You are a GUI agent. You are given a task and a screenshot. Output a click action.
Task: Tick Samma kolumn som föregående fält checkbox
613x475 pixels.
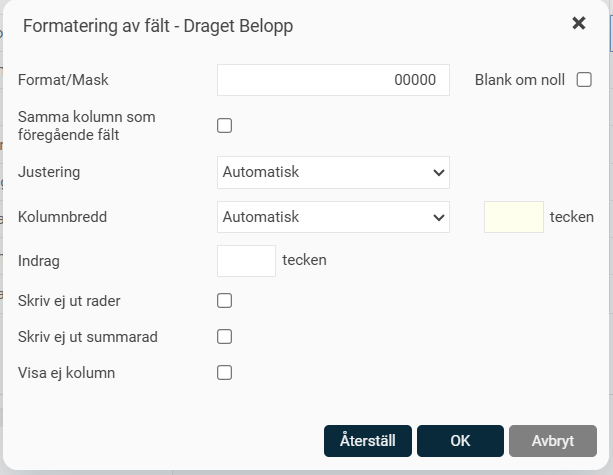point(225,125)
